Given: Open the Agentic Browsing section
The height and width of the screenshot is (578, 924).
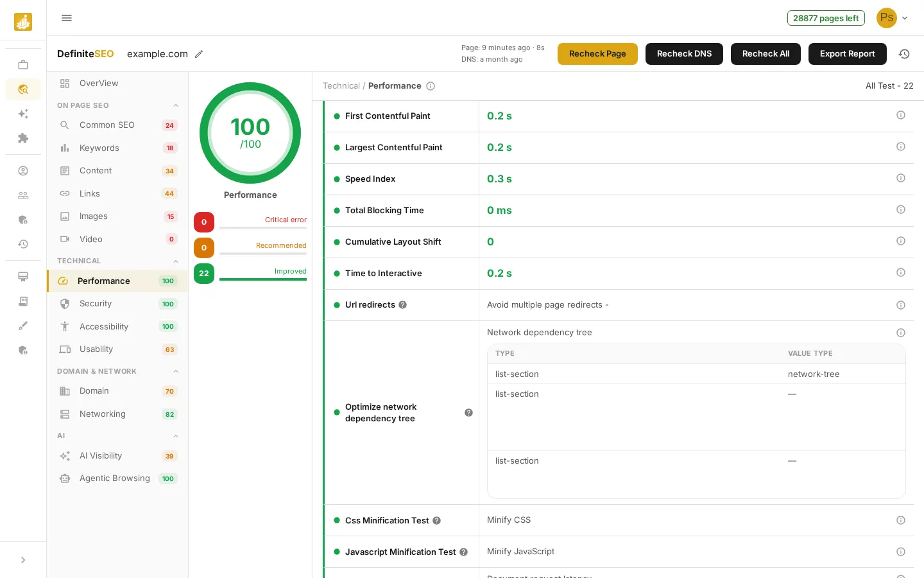Looking at the screenshot, I should point(117,478).
